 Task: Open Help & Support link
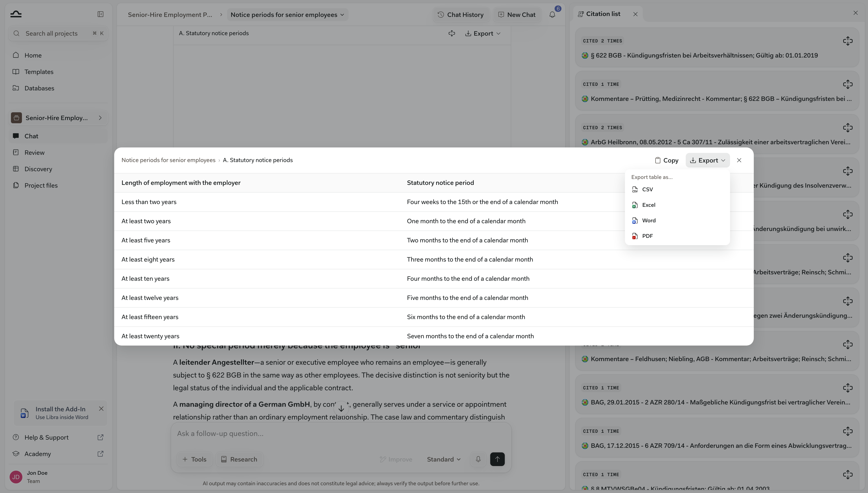tap(58, 438)
